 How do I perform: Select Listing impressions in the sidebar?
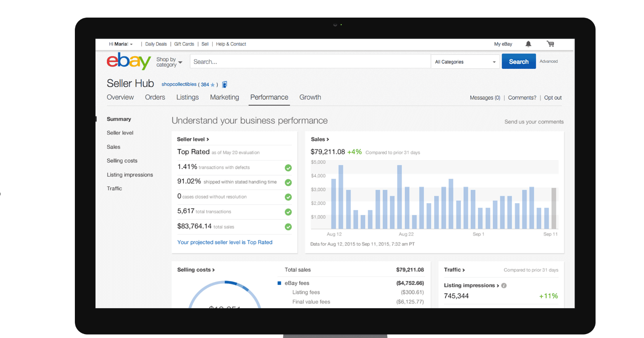tap(130, 175)
